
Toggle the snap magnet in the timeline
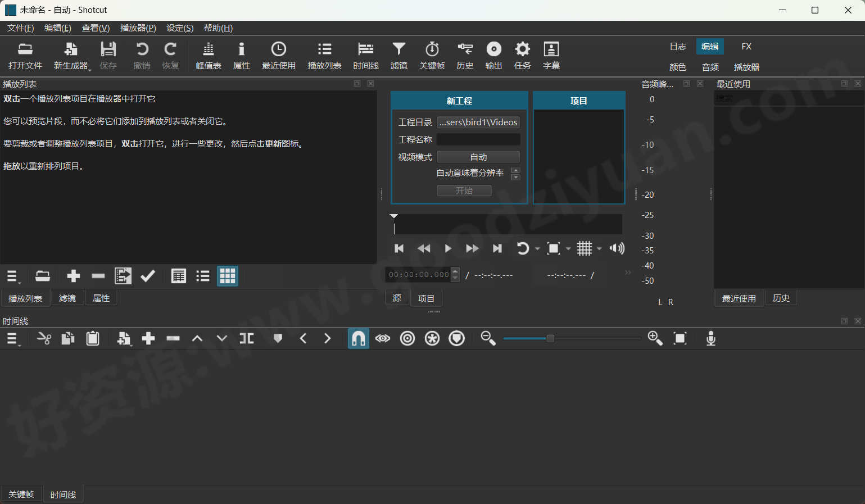tap(358, 338)
